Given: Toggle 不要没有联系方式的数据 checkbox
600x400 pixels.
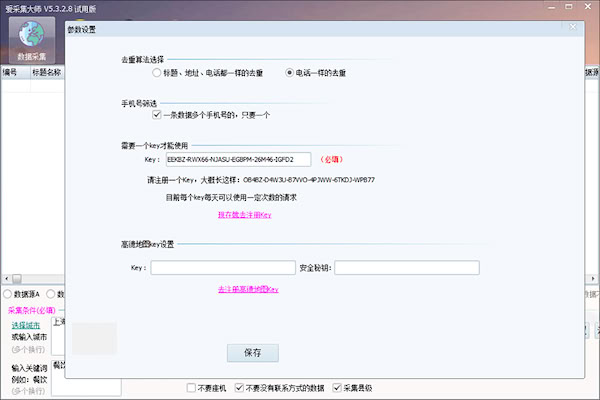Looking at the screenshot, I should tap(239, 388).
